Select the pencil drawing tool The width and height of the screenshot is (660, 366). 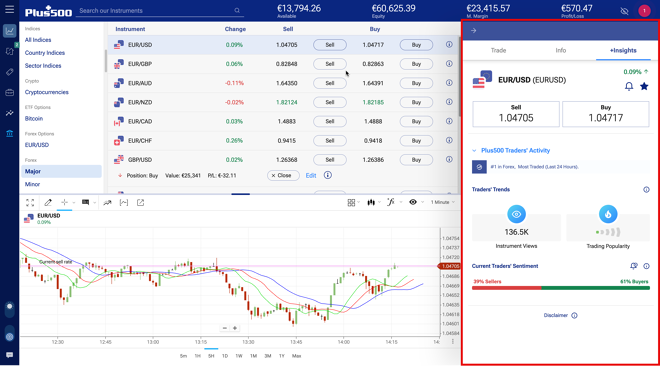[48, 202]
